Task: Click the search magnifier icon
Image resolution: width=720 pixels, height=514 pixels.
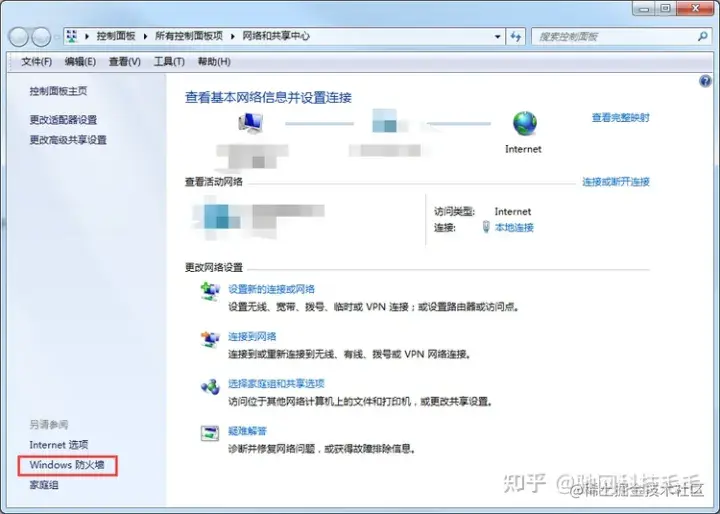Action: [x=702, y=36]
